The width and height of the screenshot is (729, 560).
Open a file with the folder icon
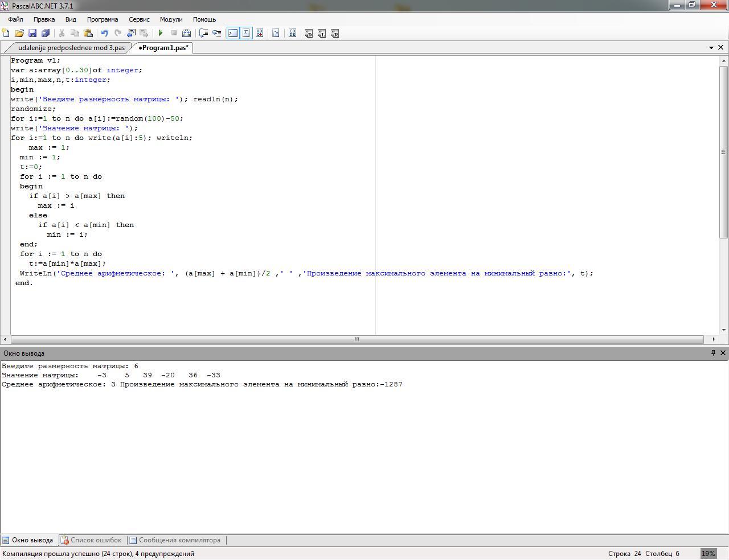click(x=19, y=33)
